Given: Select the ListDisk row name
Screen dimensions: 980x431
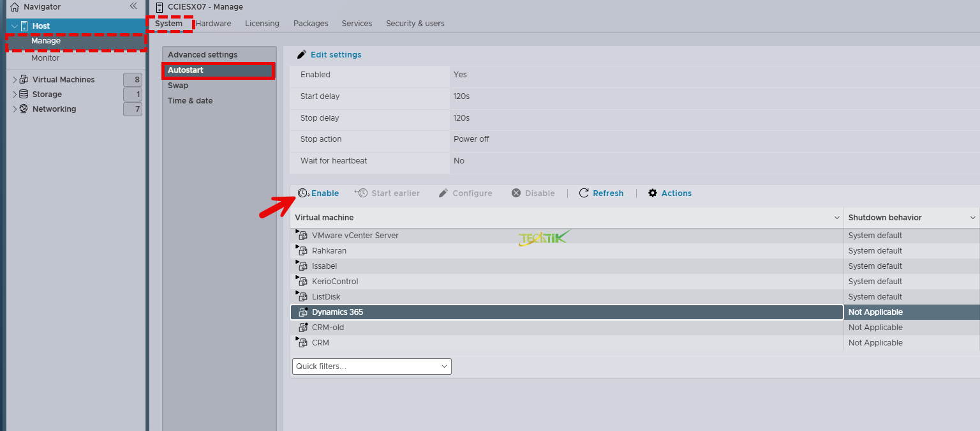Looking at the screenshot, I should 326,296.
